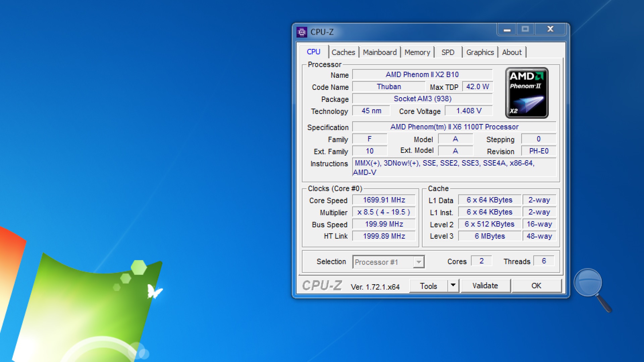
Task: Click the disabled maximize button
Action: 525,29
